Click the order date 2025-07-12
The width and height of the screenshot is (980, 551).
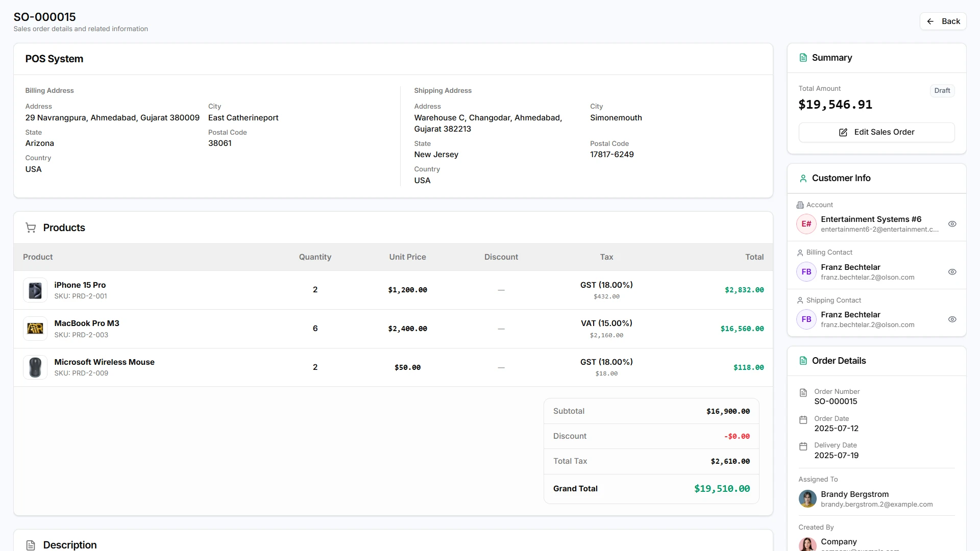[836, 429]
